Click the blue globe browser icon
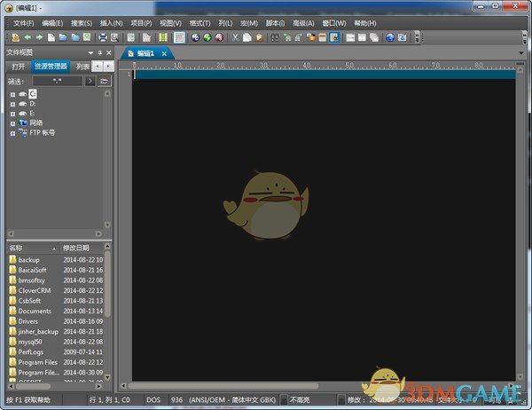The width and height of the screenshot is (532, 410). point(389,37)
